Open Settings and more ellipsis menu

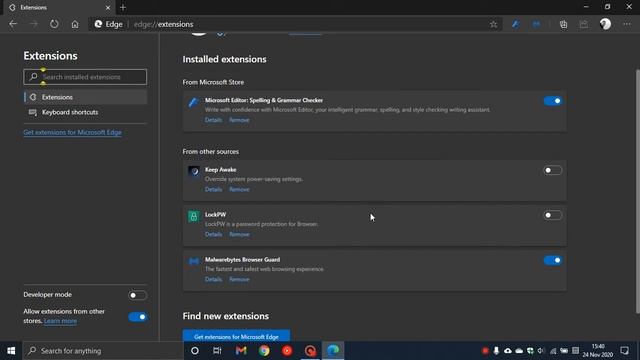coord(627,24)
